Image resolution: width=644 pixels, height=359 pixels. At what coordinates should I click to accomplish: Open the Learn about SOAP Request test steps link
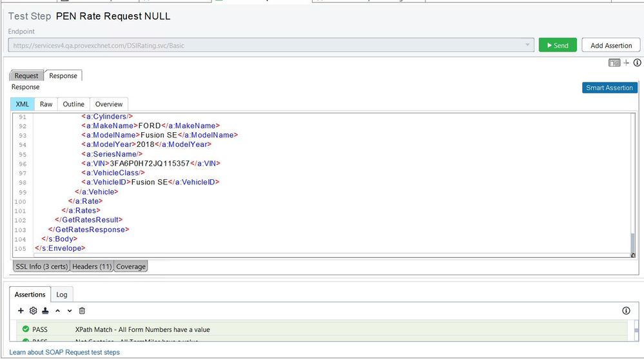[x=64, y=353]
